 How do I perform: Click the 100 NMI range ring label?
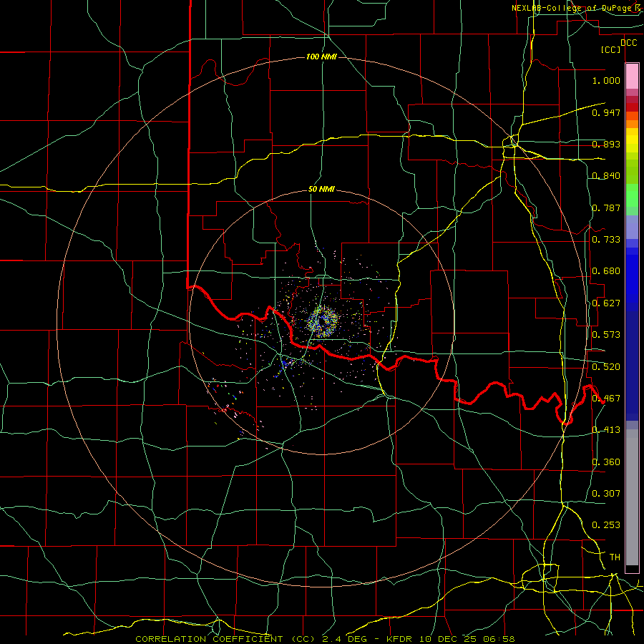point(321,57)
